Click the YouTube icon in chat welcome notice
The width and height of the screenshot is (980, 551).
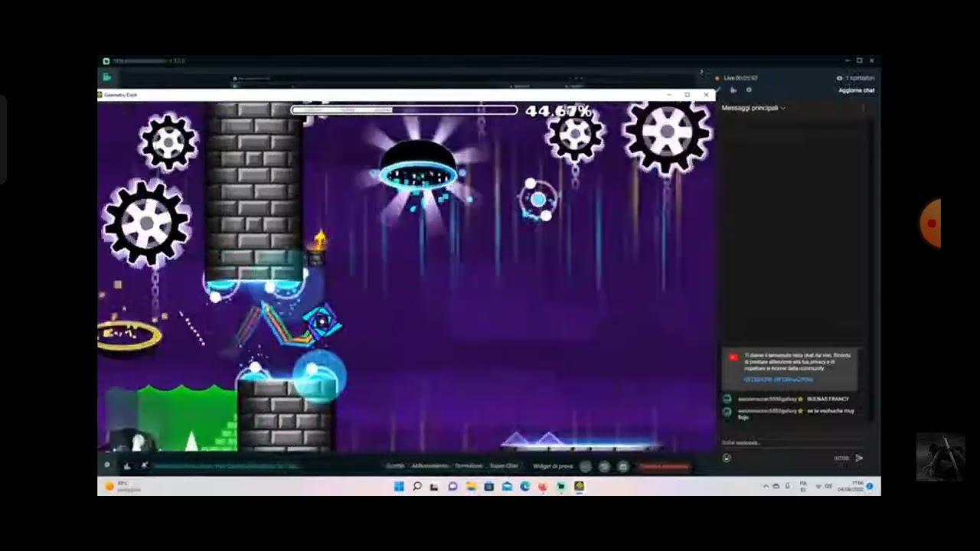click(x=733, y=357)
